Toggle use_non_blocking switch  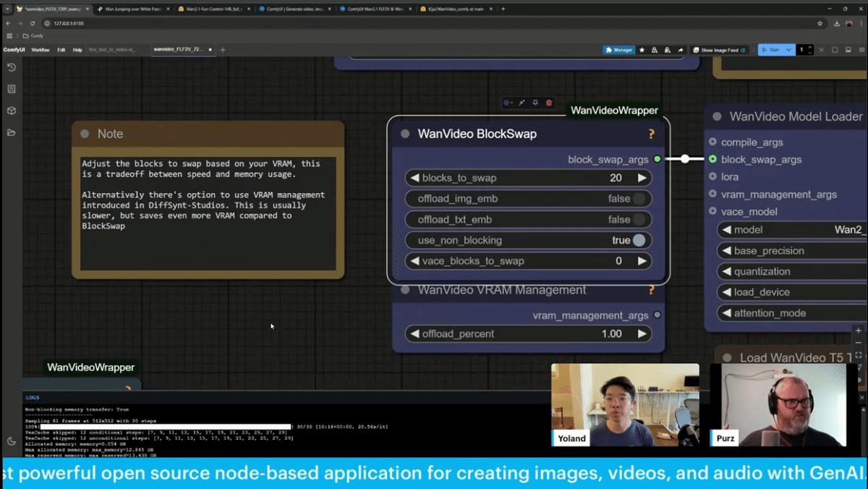[639, 240]
